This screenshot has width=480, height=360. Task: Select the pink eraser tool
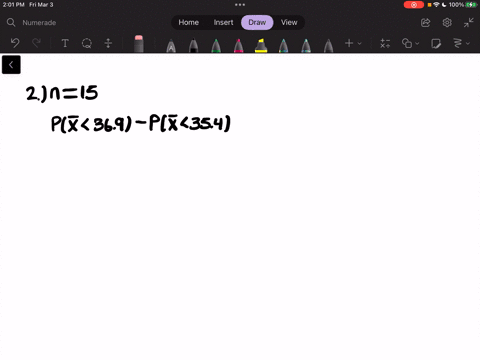click(139, 44)
